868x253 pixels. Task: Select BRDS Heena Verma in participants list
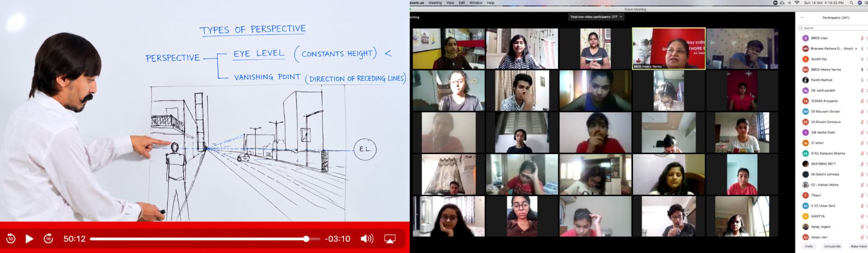833,70
